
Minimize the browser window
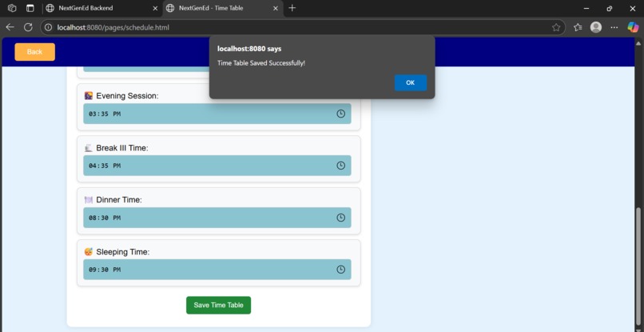[x=586, y=8]
